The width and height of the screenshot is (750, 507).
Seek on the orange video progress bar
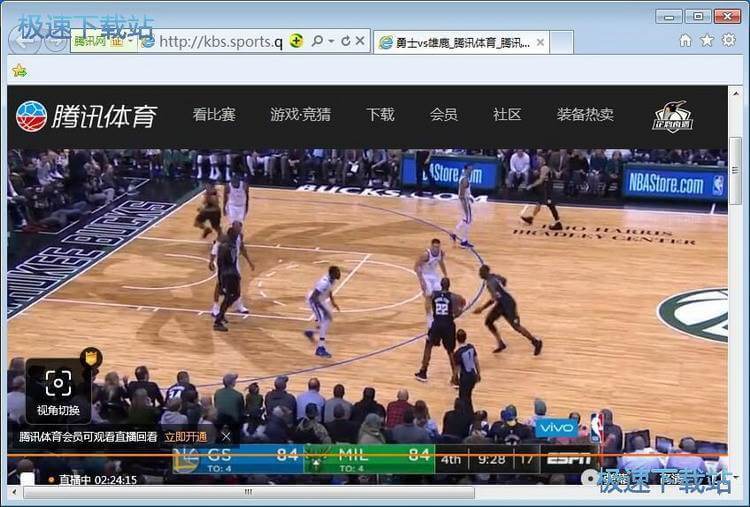tap(367, 455)
